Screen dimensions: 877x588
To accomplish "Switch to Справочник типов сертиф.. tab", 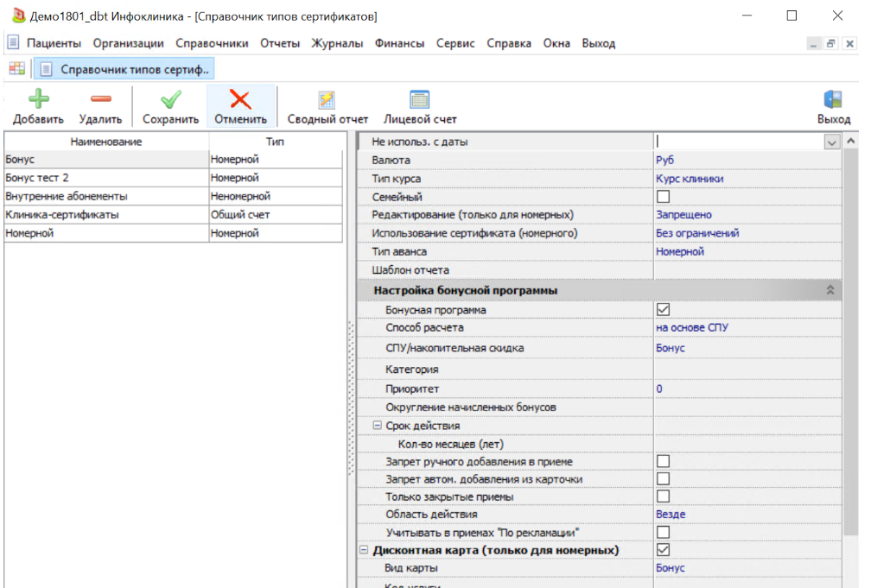I will 124,69.
